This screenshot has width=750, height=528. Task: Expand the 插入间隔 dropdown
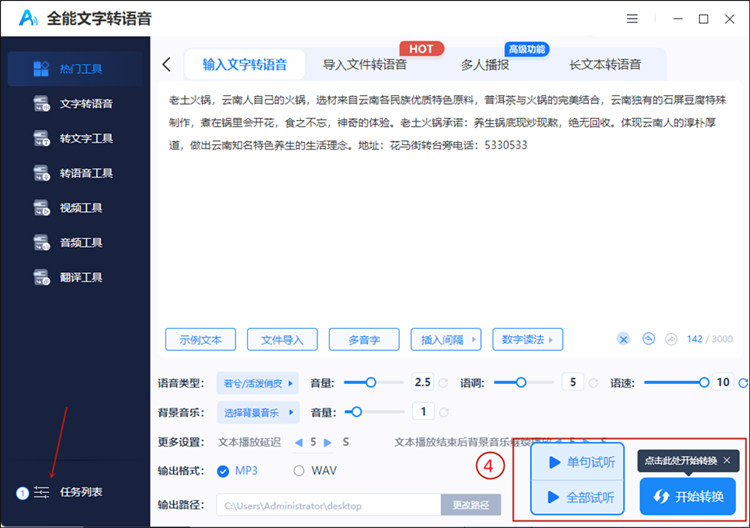click(446, 339)
